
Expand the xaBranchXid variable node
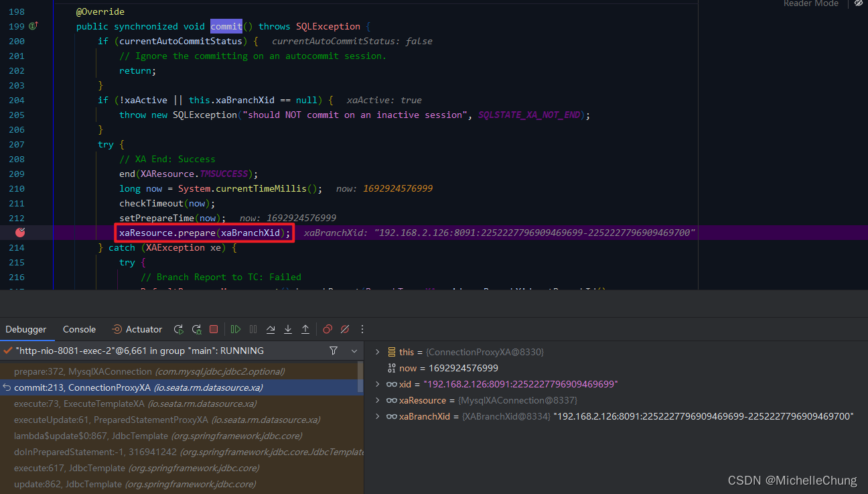[x=377, y=416]
